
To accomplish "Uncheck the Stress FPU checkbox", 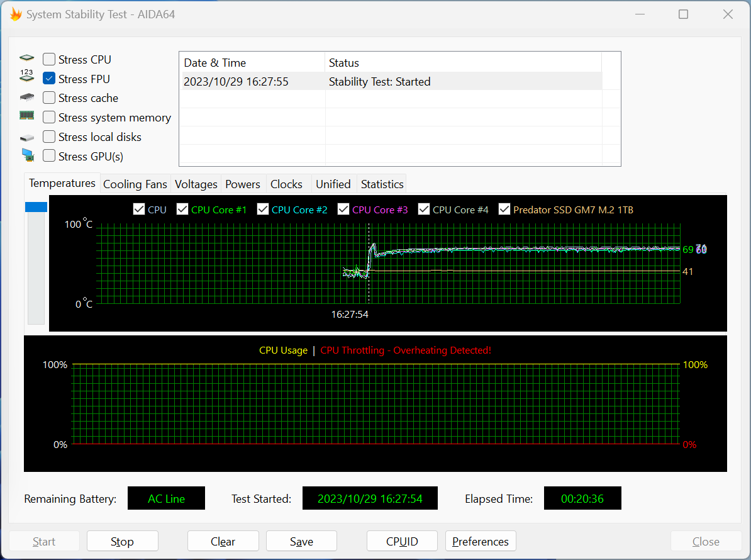I will tap(49, 79).
